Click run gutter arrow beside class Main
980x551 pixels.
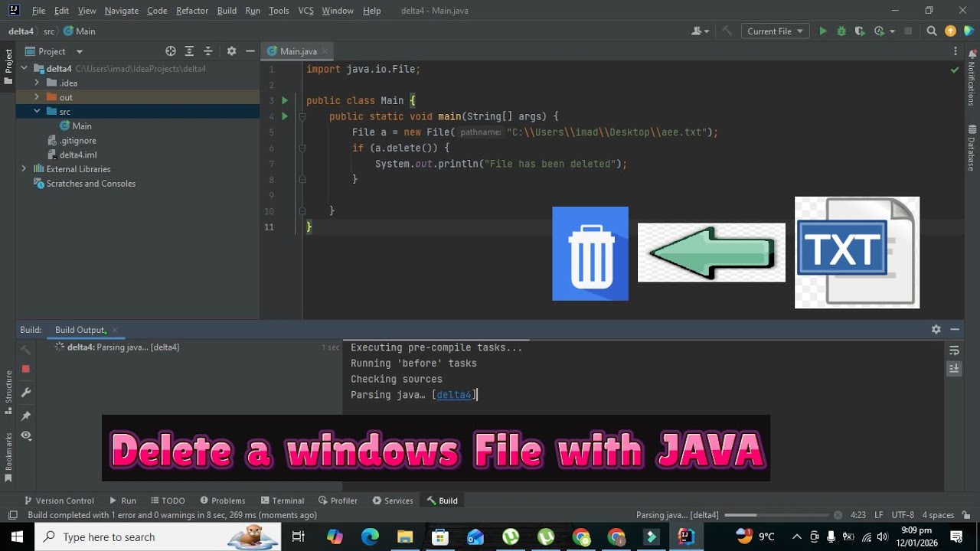click(285, 100)
